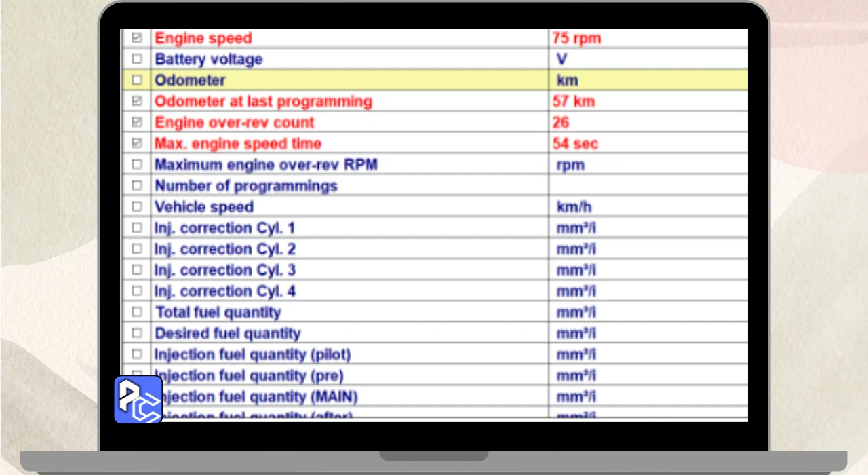Enable the Total fuel quantity checkbox

click(137, 311)
